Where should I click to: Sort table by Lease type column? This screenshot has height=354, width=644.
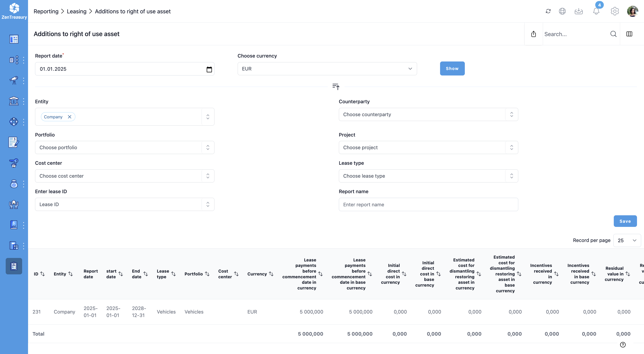tap(173, 274)
